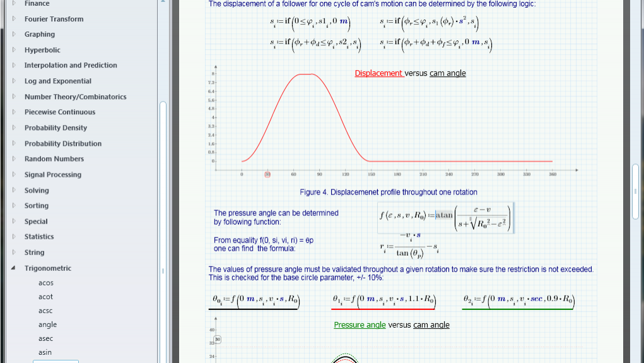
Task: Click the Figure 4 caption text
Action: coord(389,192)
